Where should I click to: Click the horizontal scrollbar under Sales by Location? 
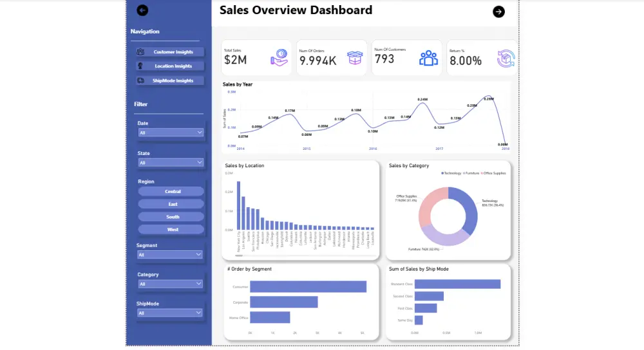(x=239, y=255)
